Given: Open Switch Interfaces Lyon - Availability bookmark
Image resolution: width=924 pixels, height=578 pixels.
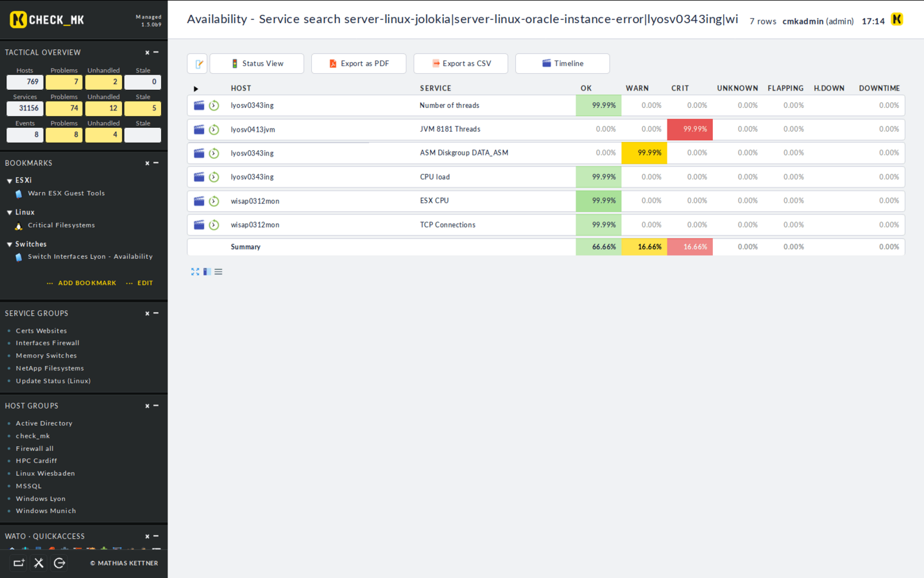Looking at the screenshot, I should (90, 257).
